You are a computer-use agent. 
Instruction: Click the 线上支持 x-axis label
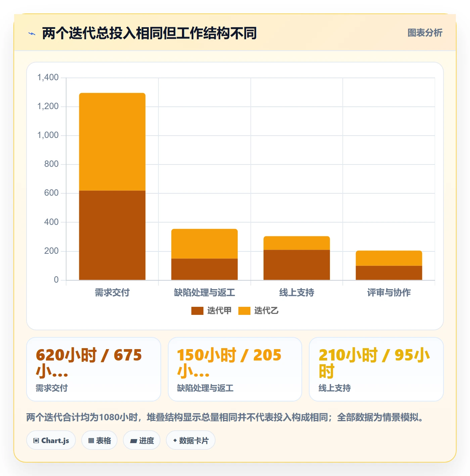pos(297,292)
